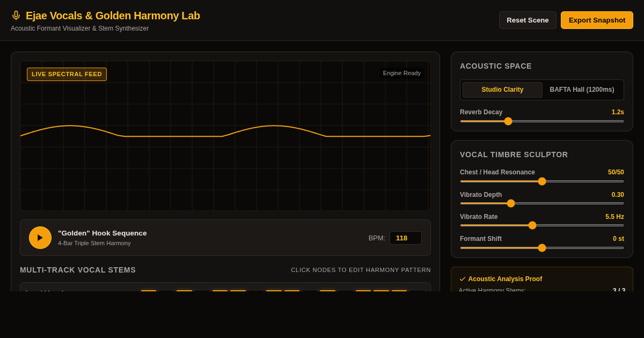Play the Golden Hook Sequence

(x=40, y=238)
